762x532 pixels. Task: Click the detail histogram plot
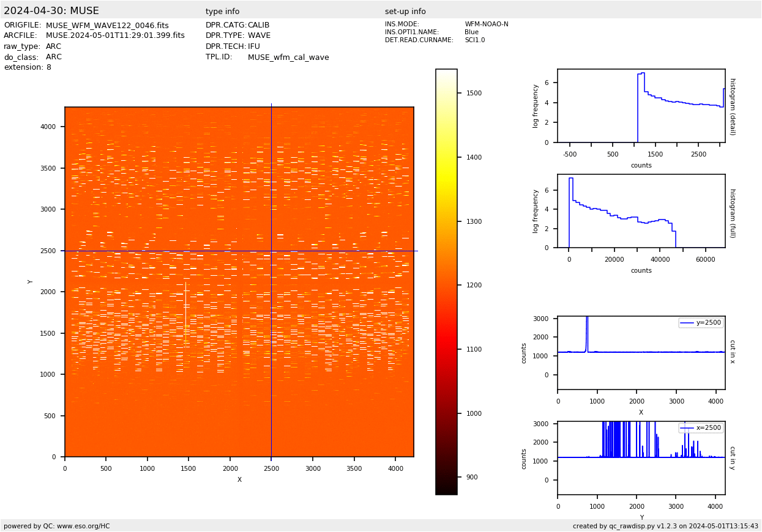point(641,106)
